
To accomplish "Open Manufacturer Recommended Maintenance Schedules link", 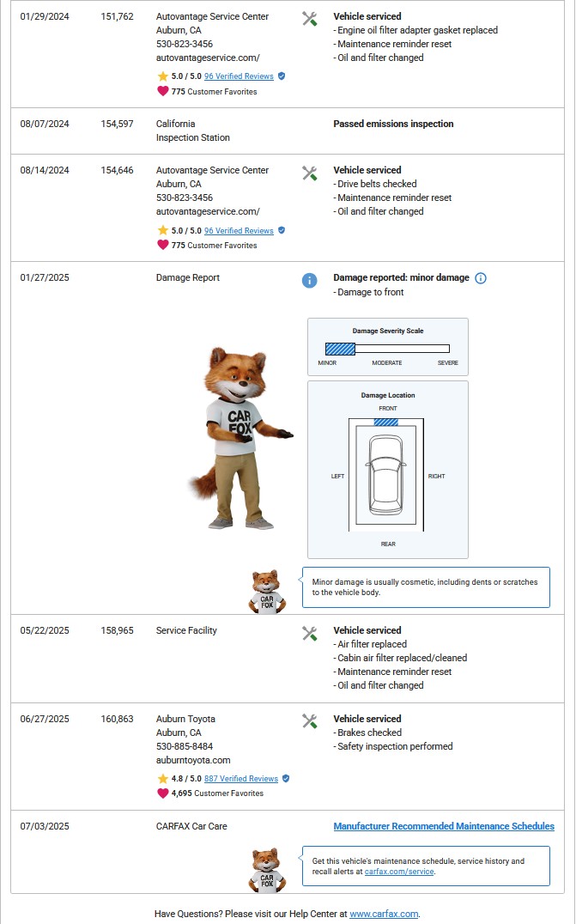I will pos(444,826).
